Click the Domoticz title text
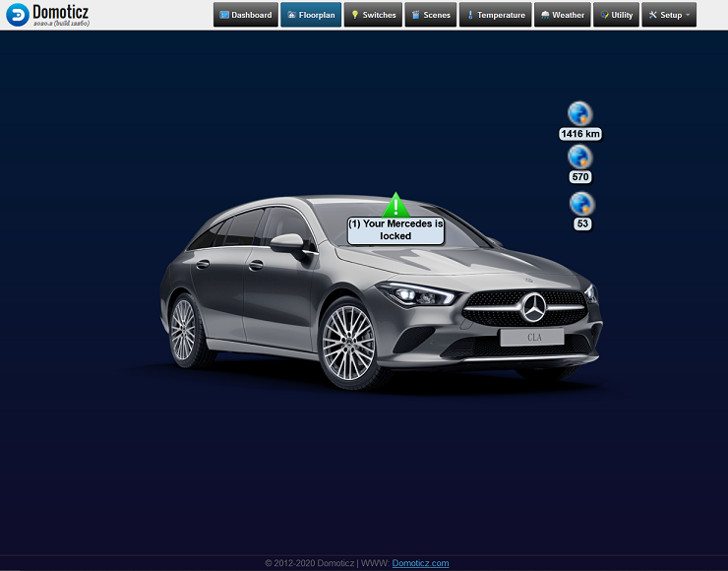The image size is (728, 571). coord(60,12)
